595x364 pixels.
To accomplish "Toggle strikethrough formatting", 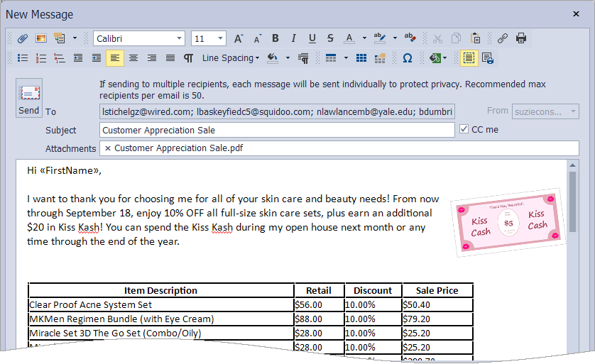I will 330,38.
